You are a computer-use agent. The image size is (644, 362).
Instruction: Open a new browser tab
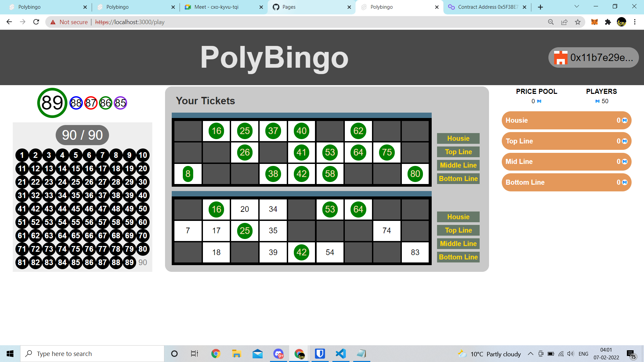pyautogui.click(x=540, y=7)
